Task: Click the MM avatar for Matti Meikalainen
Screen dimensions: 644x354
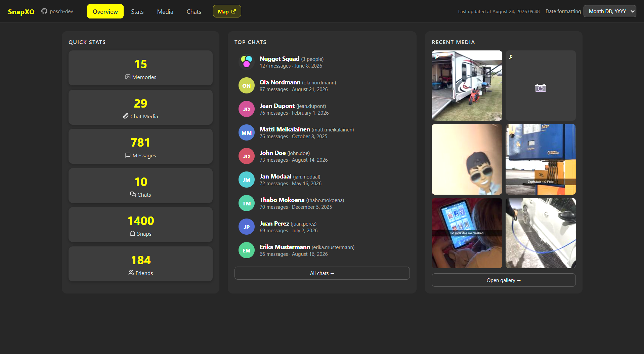Action: coord(247,133)
